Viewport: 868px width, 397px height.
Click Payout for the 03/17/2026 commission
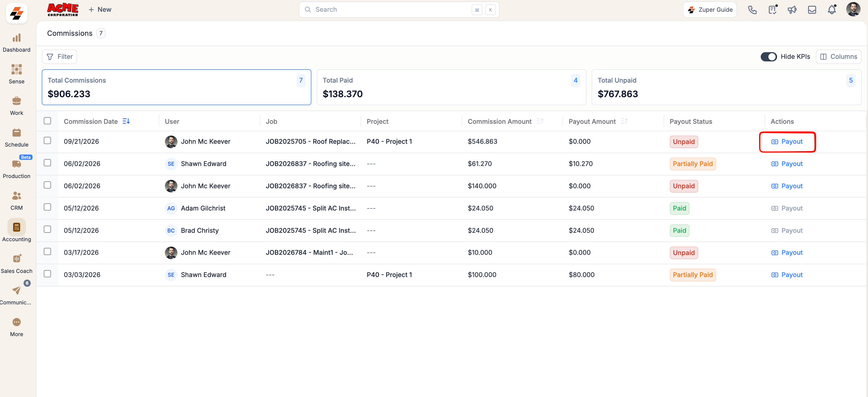(787, 252)
